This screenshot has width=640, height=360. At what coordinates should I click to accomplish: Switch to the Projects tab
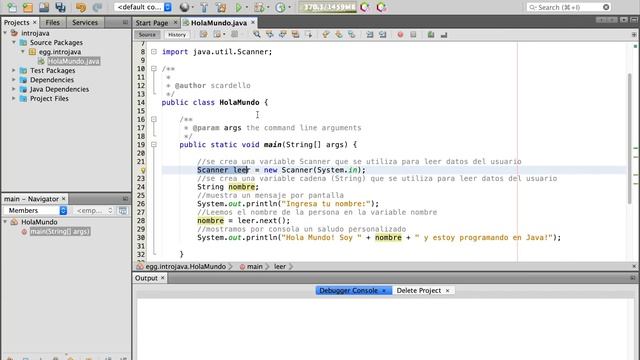pos(17,22)
